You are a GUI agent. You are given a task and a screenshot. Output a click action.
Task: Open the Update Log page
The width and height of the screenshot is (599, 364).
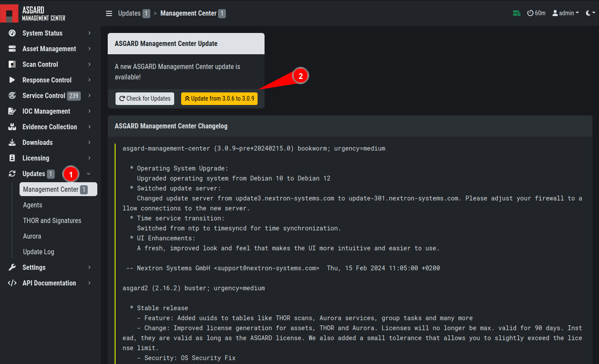39,252
